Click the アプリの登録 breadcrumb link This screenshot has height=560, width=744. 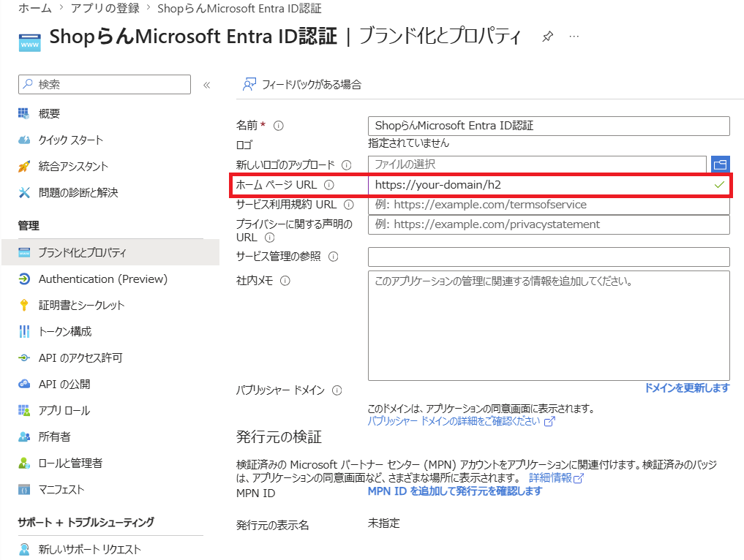[105, 8]
